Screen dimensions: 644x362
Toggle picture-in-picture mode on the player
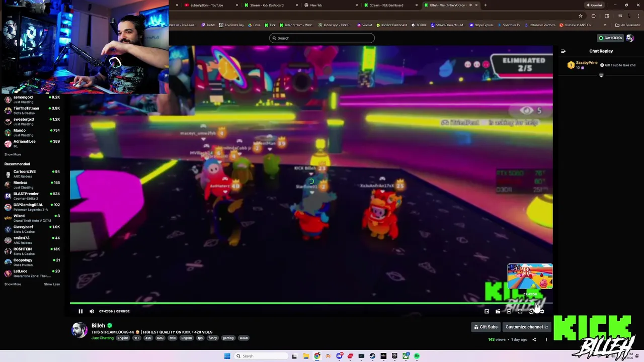(487, 311)
